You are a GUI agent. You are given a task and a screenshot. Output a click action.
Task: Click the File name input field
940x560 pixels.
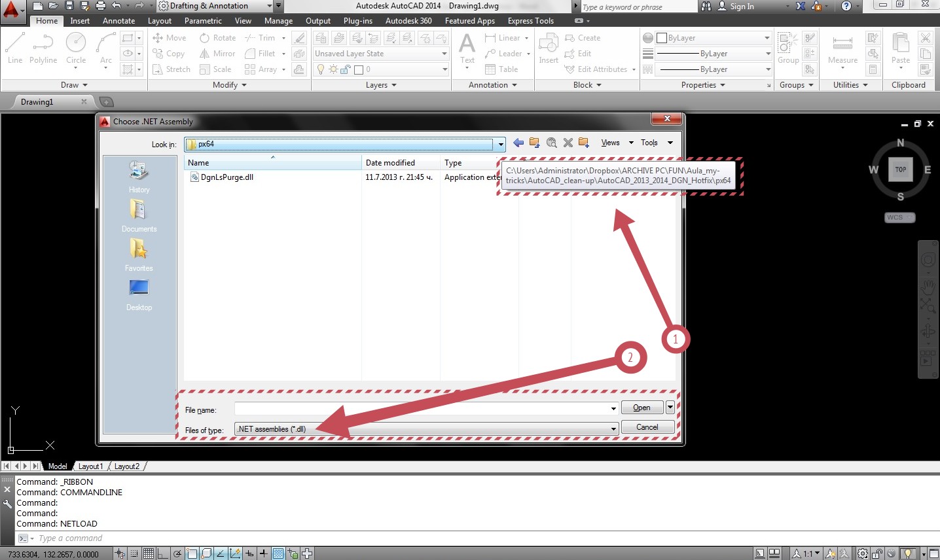coord(426,408)
